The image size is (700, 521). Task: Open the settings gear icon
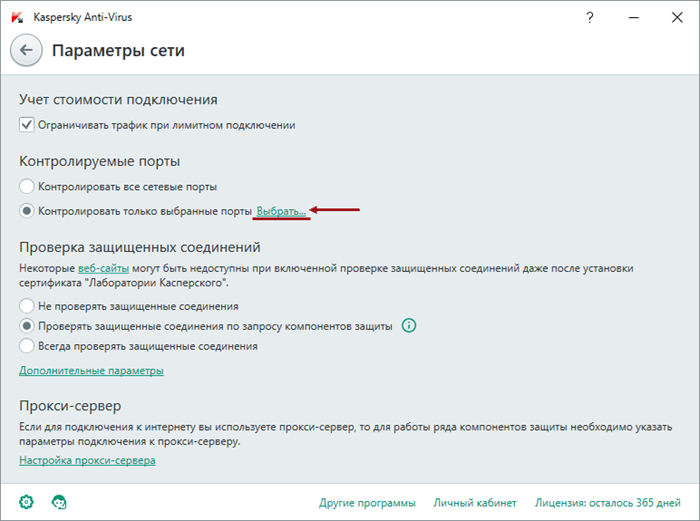pos(26,502)
